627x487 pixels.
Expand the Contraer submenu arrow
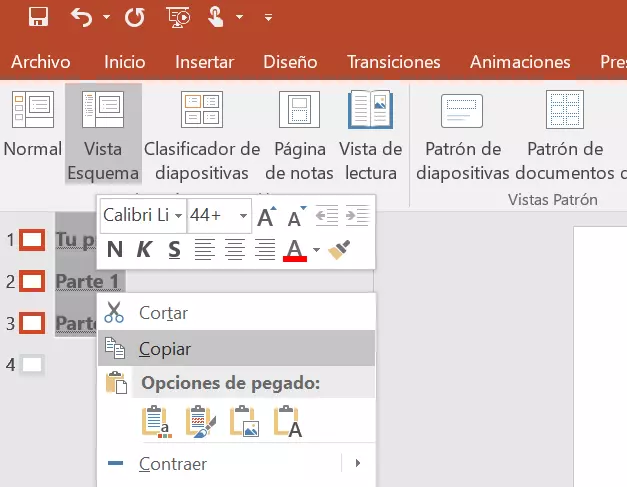[357, 464]
